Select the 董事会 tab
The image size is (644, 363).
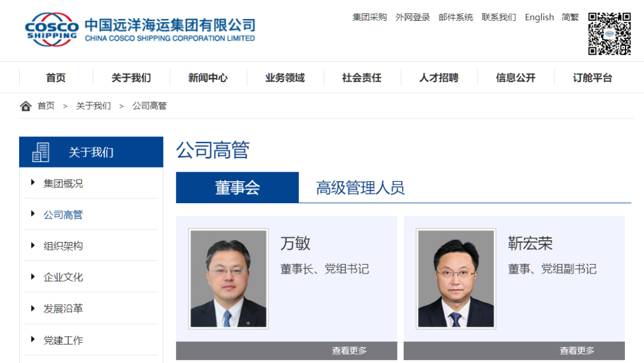point(237,188)
